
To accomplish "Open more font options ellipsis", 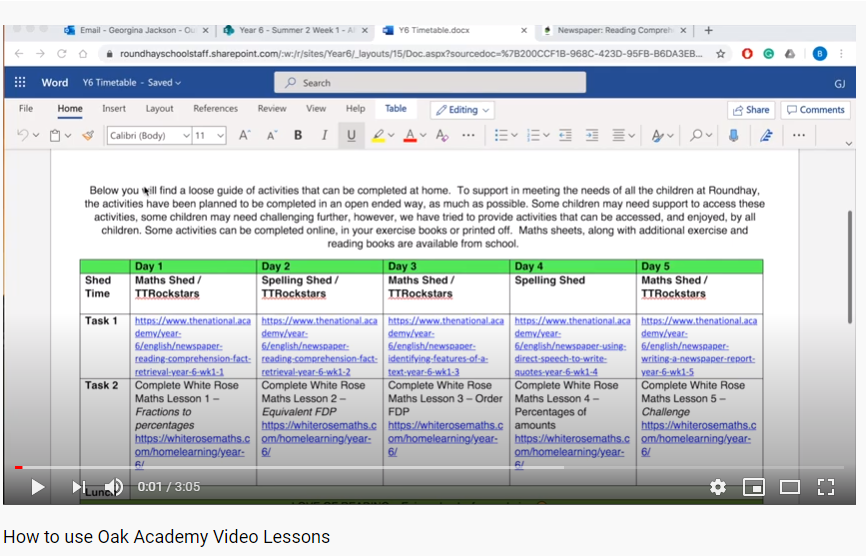I will 468,135.
